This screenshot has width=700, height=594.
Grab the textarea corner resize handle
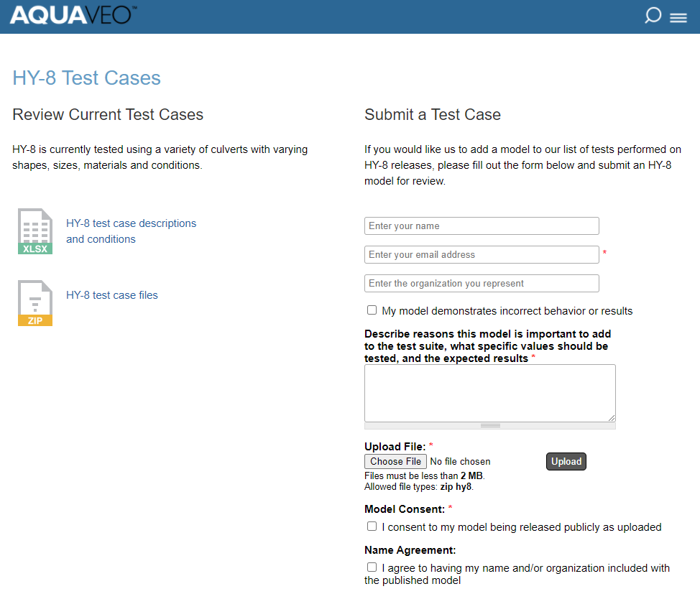coord(611,418)
